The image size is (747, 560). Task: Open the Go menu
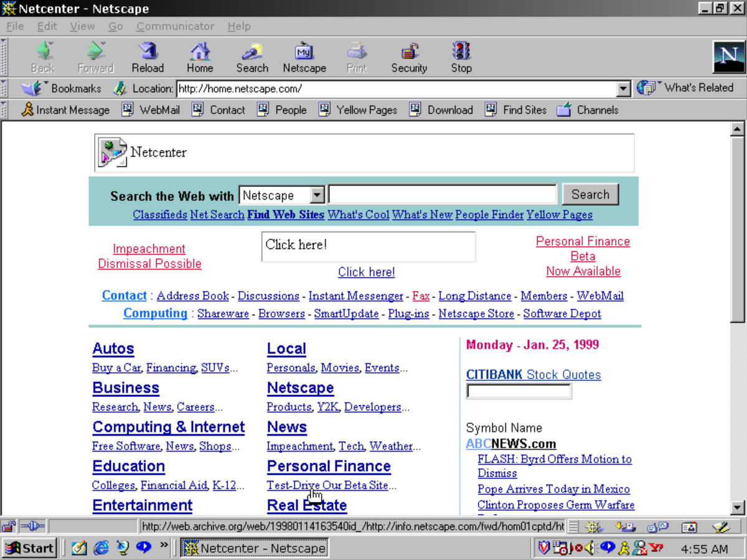(115, 26)
